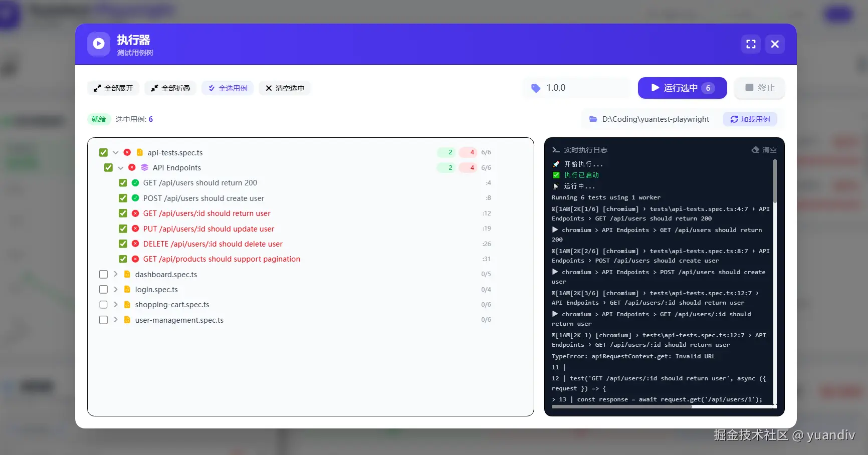Click failed icon on GET /api/users/:id should return user

(x=135, y=213)
